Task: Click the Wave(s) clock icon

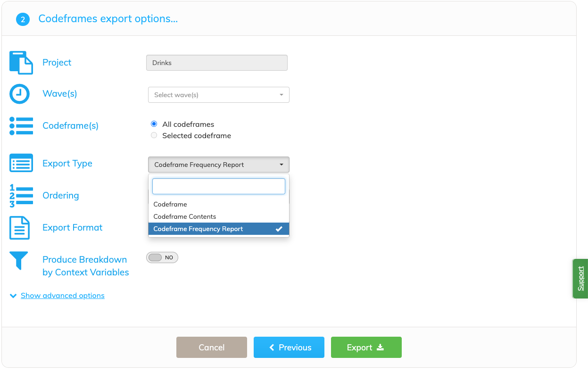Action: [20, 94]
